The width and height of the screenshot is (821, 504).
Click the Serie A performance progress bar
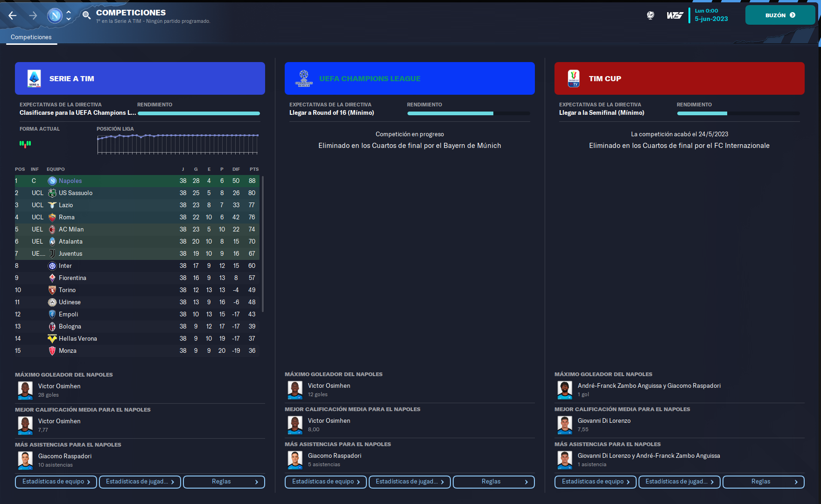(199, 113)
